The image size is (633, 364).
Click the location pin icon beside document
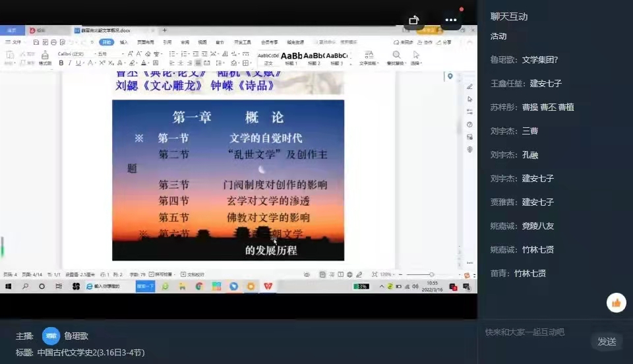(x=450, y=76)
